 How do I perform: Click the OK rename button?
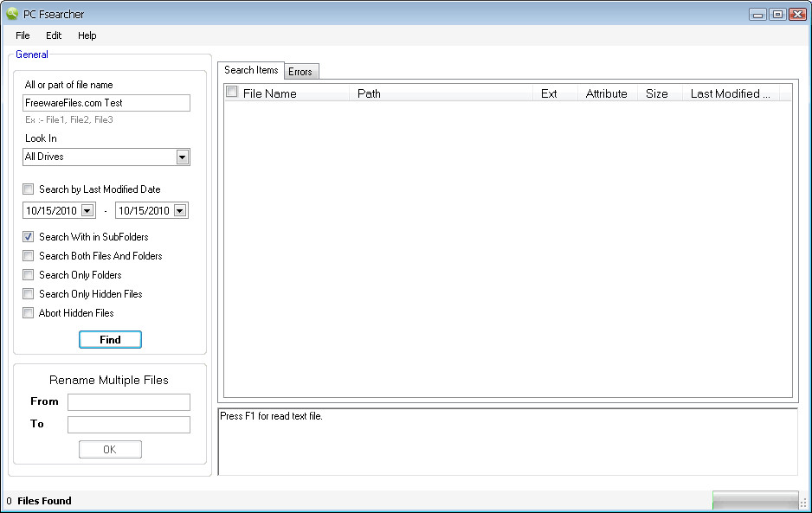[x=110, y=449]
